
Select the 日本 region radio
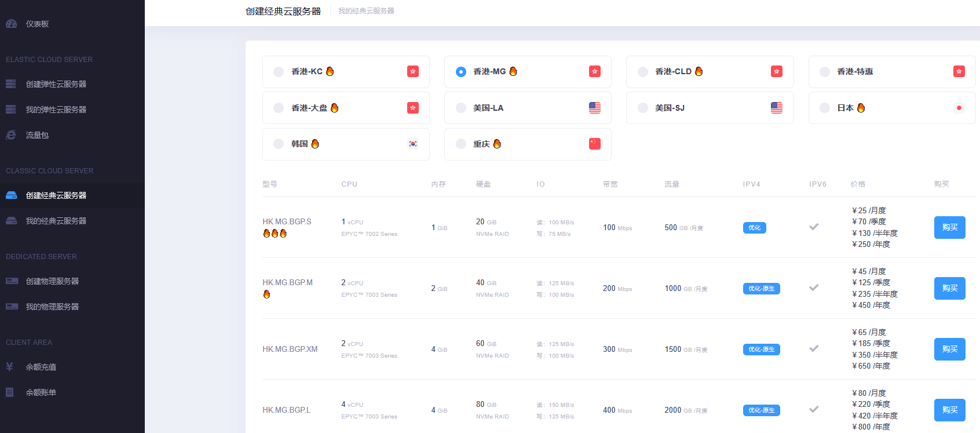click(825, 108)
